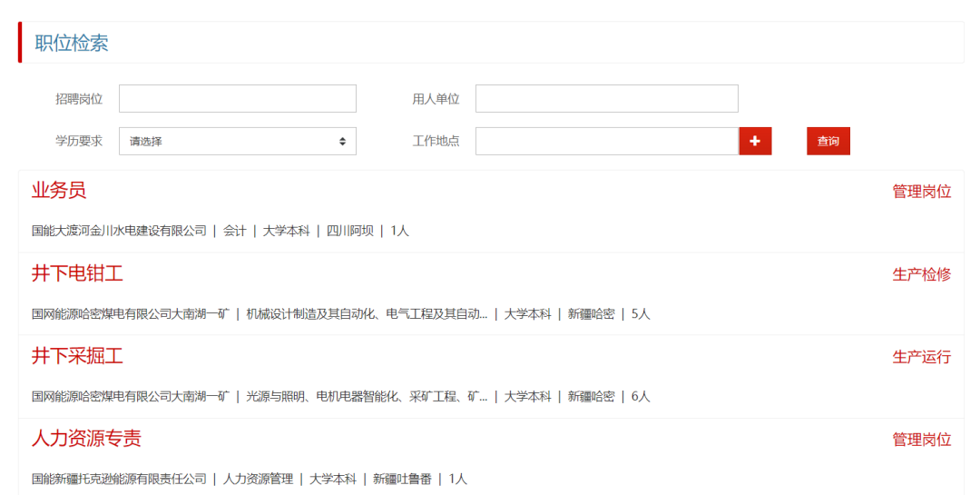980x495 pixels.
Task: Click 国能大渡河金川水电建设有限公司 company text
Action: pyautogui.click(x=119, y=231)
